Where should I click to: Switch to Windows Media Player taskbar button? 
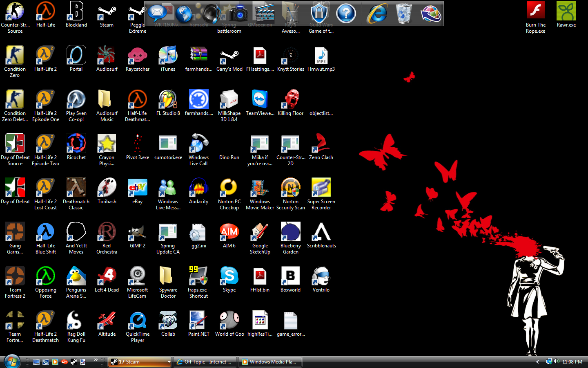point(270,362)
